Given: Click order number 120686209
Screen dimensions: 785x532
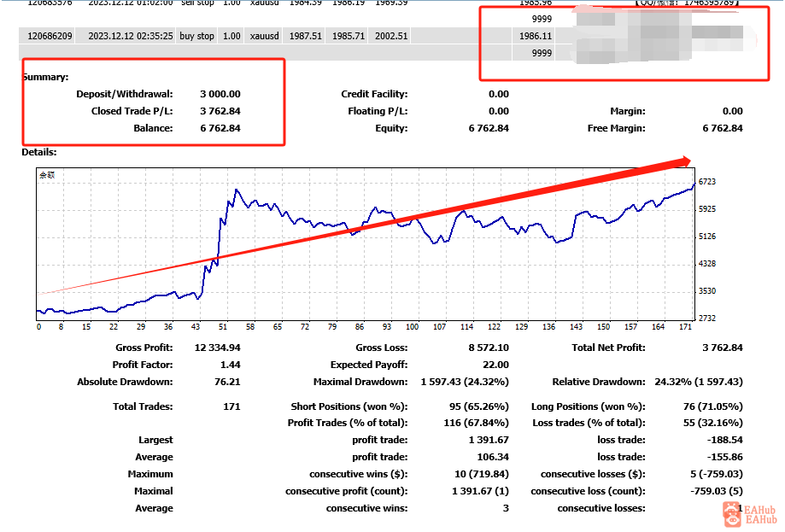Looking at the screenshot, I should click(50, 36).
